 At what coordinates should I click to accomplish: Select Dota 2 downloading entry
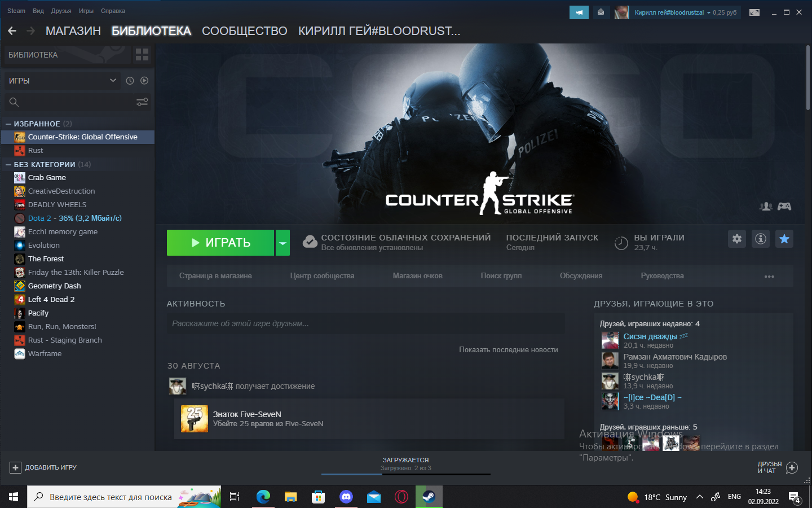[x=77, y=218]
